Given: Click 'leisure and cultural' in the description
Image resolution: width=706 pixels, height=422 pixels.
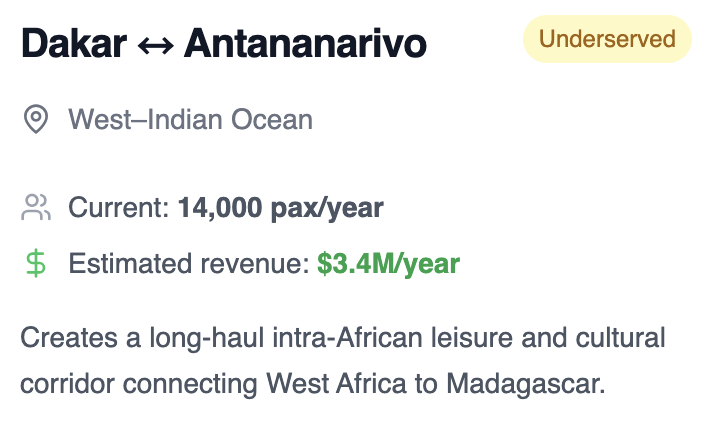Looking at the screenshot, I should pos(548,338).
